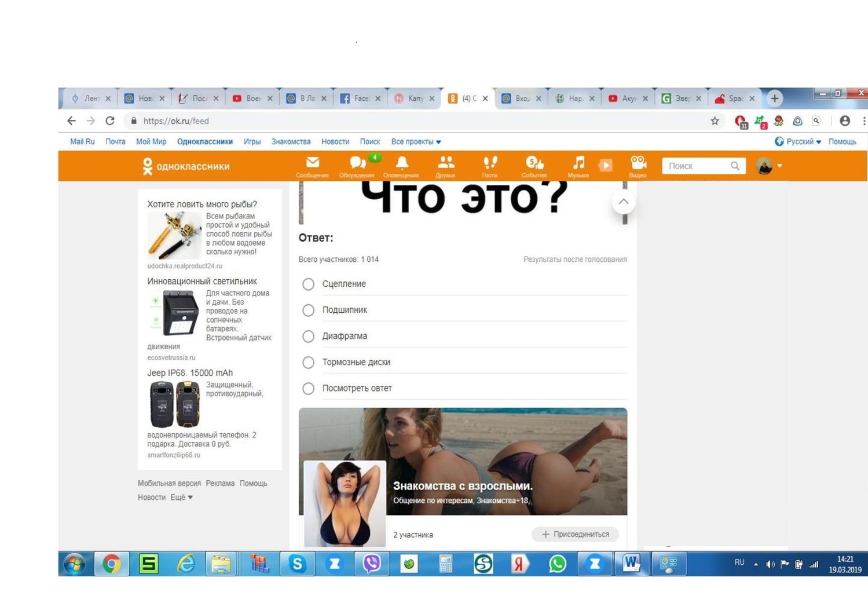The height and width of the screenshot is (614, 868).
Task: Open the Мобильная версия link
Action: (x=169, y=483)
